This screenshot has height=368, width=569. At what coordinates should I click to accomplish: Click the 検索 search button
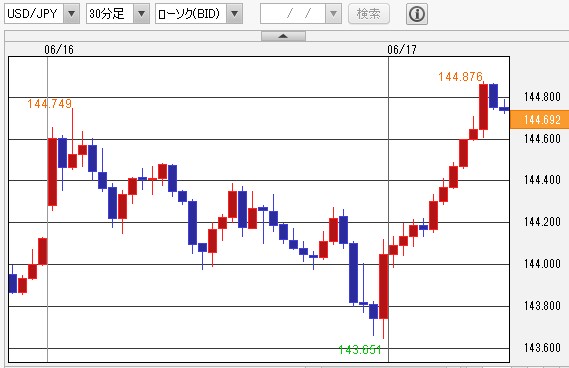[369, 14]
